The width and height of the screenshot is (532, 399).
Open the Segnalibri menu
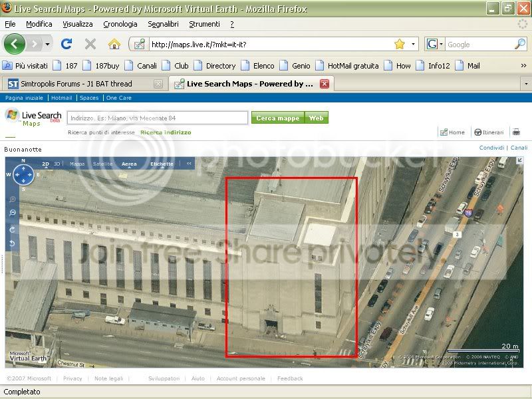(x=163, y=24)
